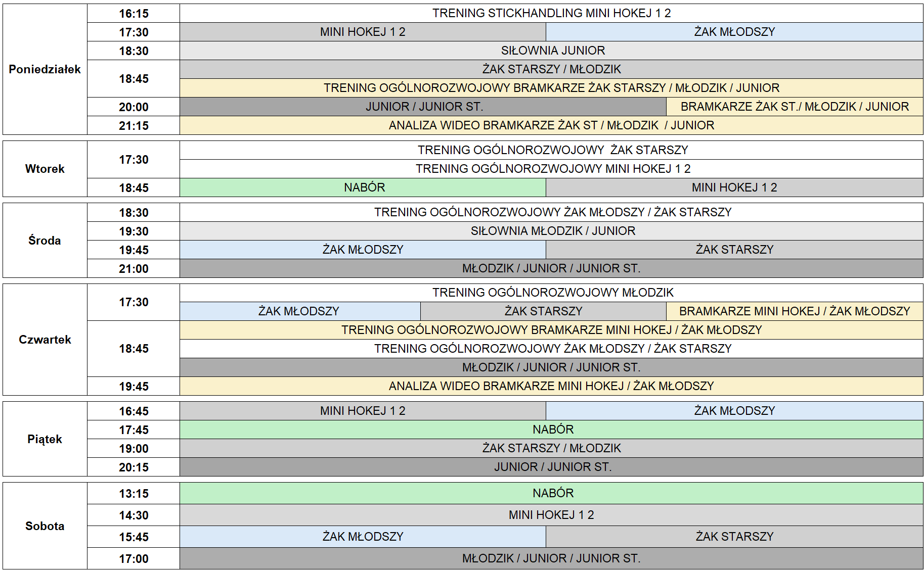
Task: Click BRAMKARZE ŻAK ST./ MŁODZIK / JUNIOR cell
Action: (794, 107)
